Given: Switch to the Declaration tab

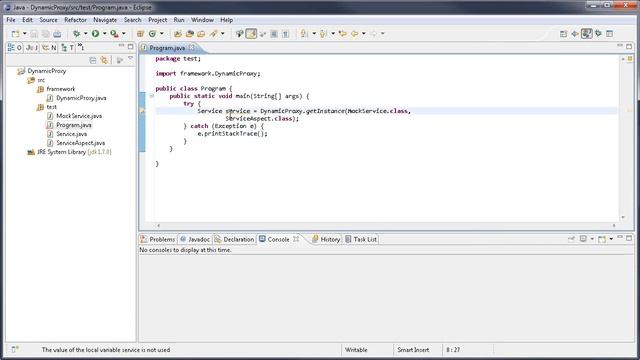Looking at the screenshot, I should pyautogui.click(x=234, y=239).
